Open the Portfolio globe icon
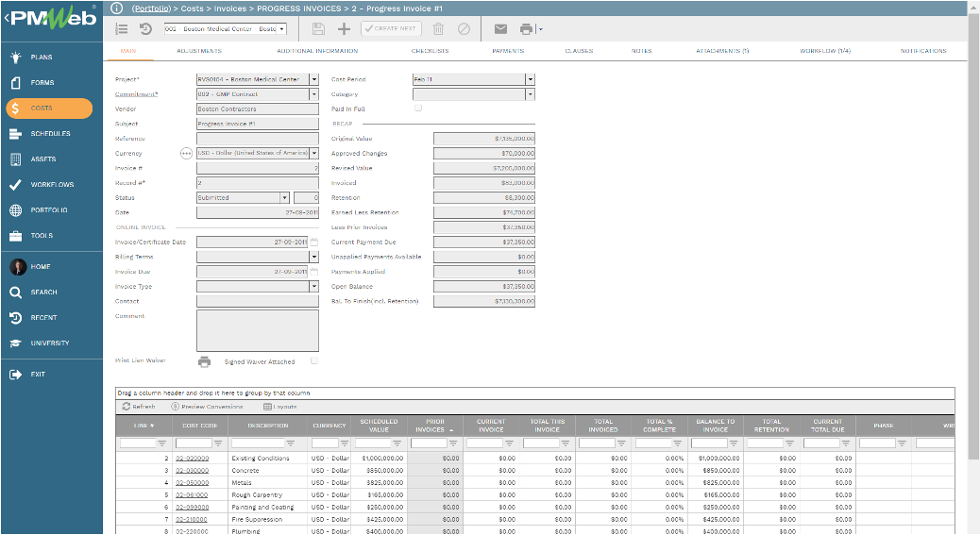 (16, 210)
